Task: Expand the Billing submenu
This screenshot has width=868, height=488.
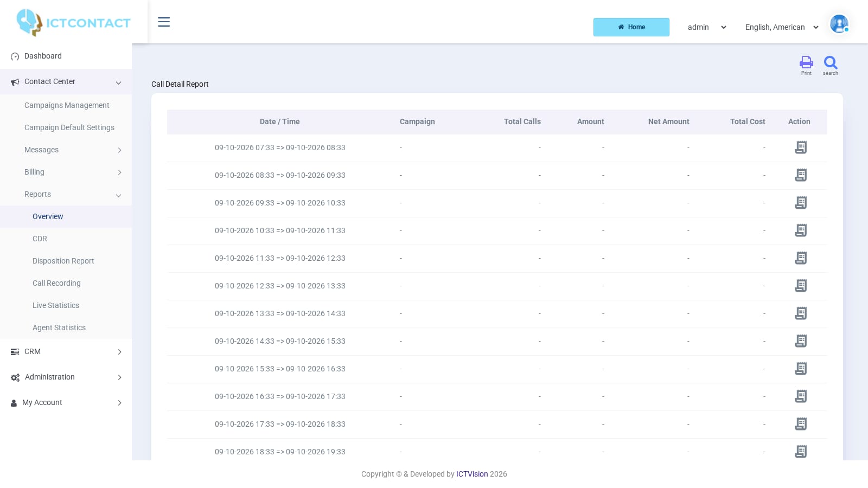Action: (x=66, y=172)
